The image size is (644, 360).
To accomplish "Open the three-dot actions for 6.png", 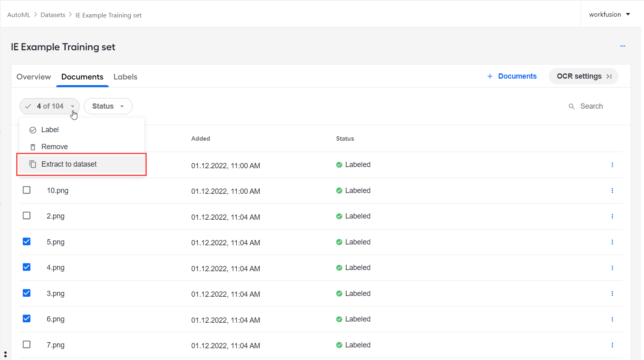I will tap(612, 319).
